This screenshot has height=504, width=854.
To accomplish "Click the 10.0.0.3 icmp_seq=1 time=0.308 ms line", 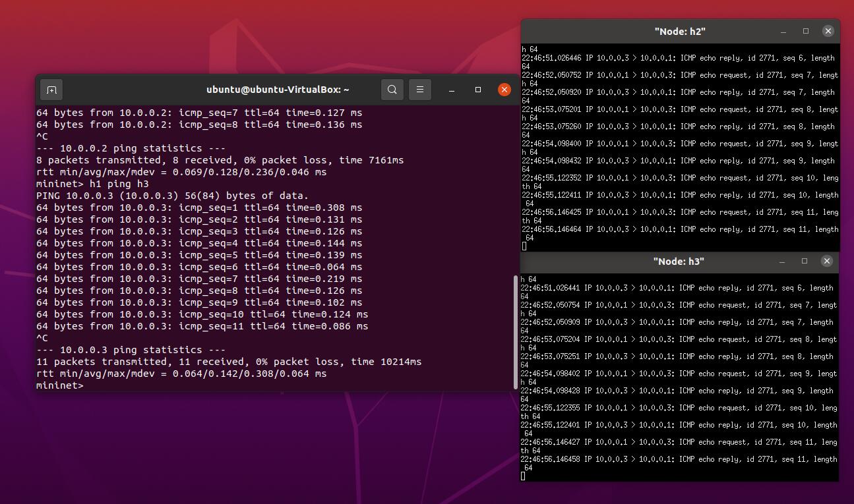I will point(199,208).
